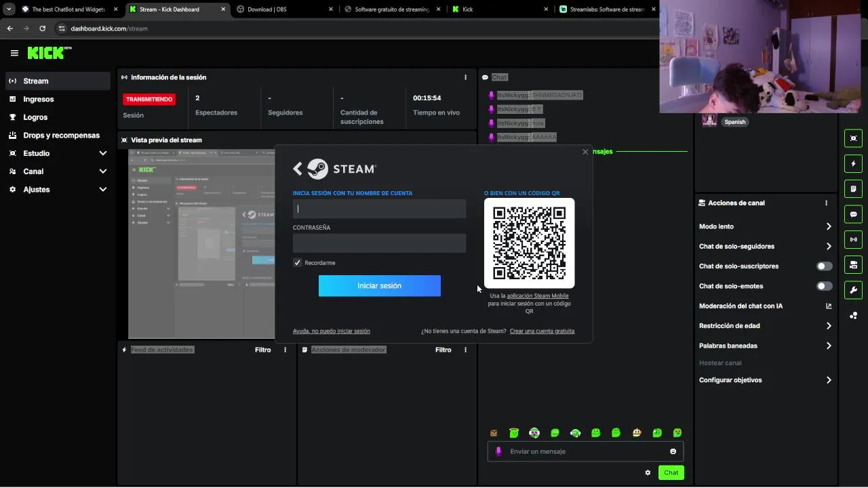Screen dimensions: 868x488
Task: Close the Download | OBS tab
Action: click(x=331, y=9)
